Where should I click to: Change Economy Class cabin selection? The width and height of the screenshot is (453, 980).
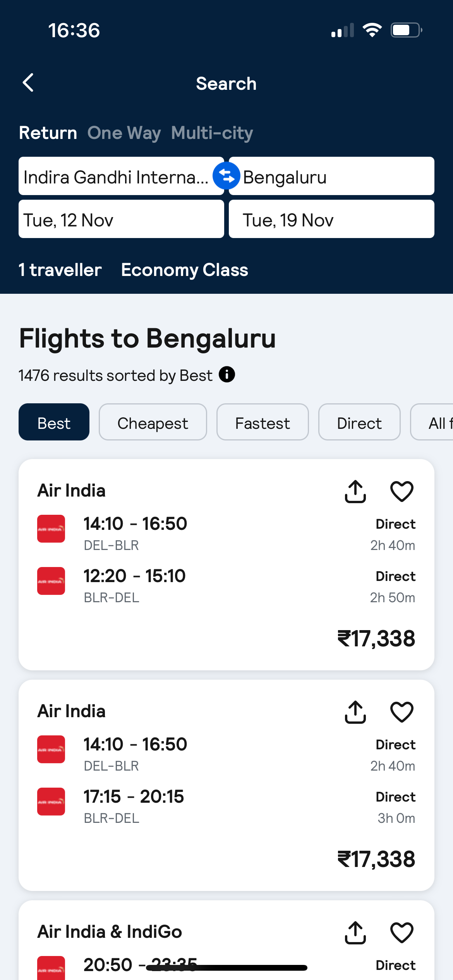click(184, 270)
